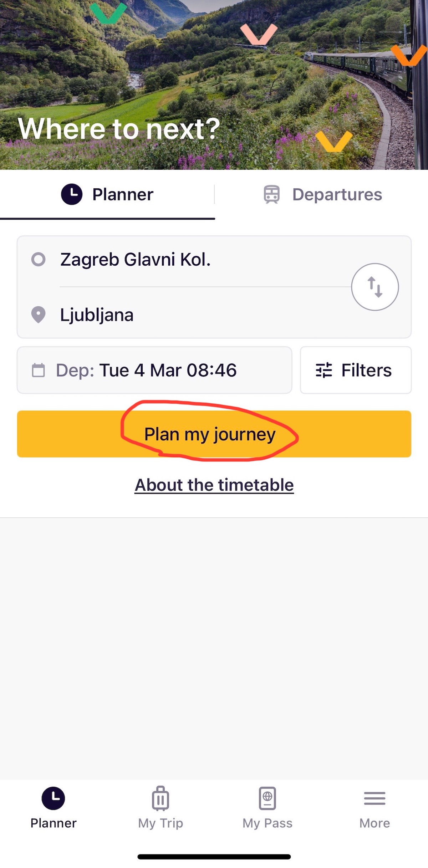Image resolution: width=428 pixels, height=868 pixels.
Task: Tap the origin circle marker icon
Action: pos(39,259)
